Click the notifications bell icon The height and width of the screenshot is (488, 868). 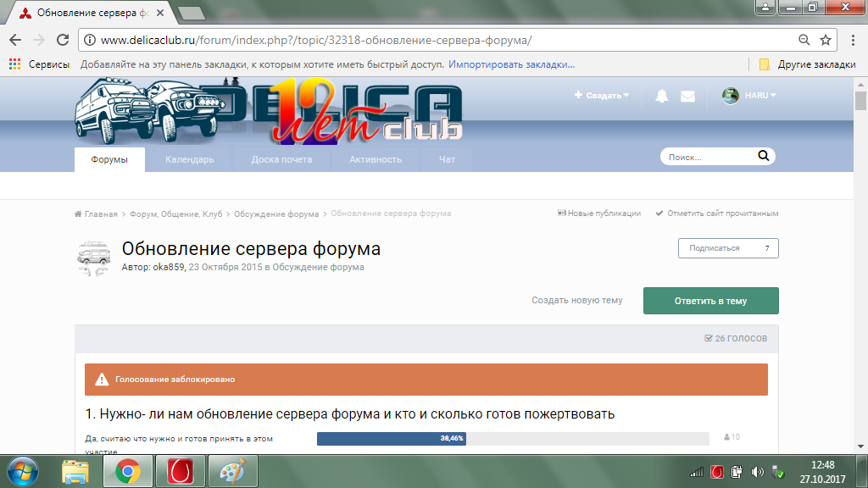pos(662,96)
